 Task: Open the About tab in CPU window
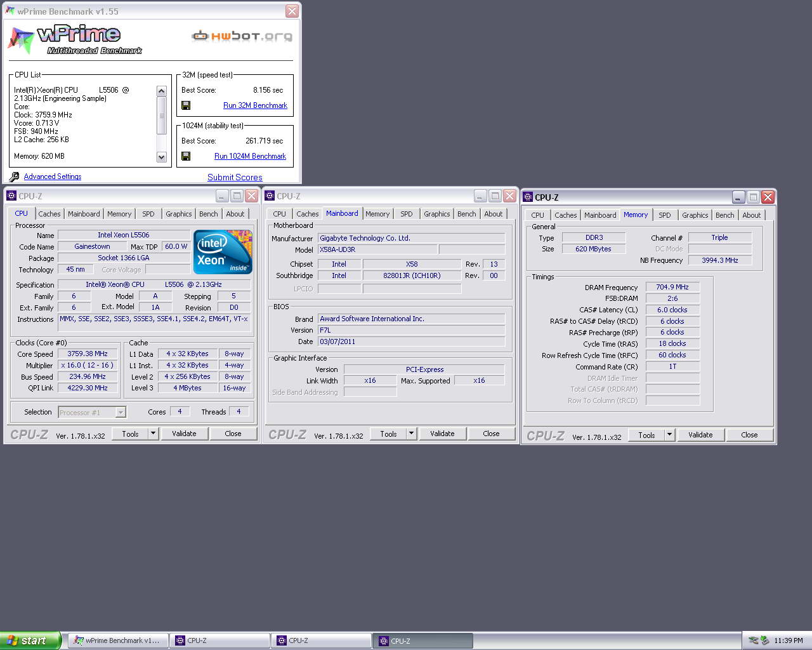coord(235,214)
